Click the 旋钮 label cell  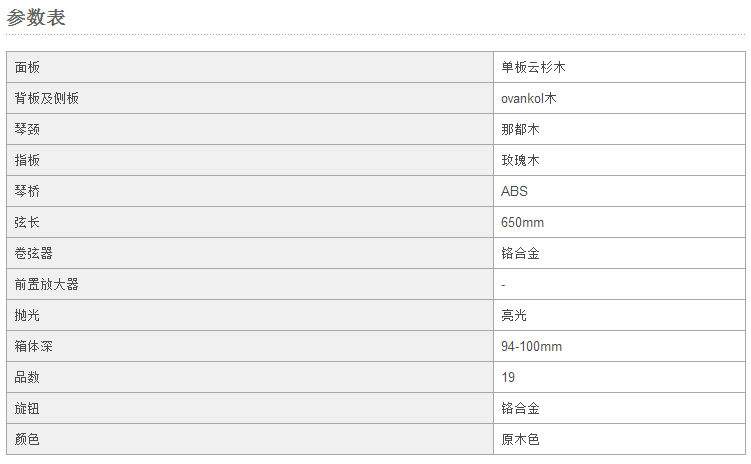coord(250,408)
